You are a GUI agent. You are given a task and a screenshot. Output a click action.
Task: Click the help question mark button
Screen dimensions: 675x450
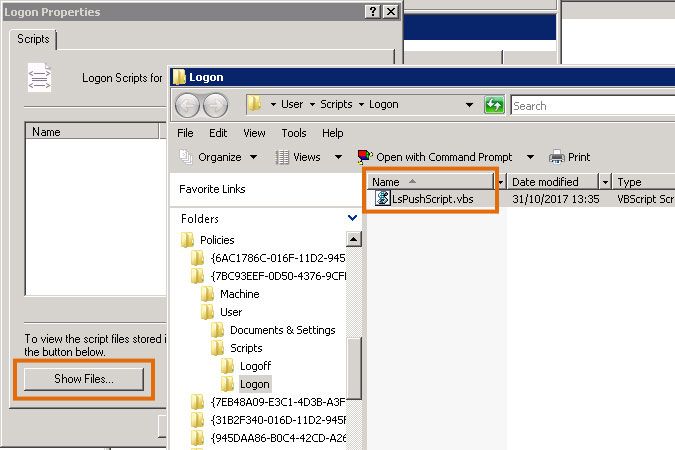tap(373, 11)
